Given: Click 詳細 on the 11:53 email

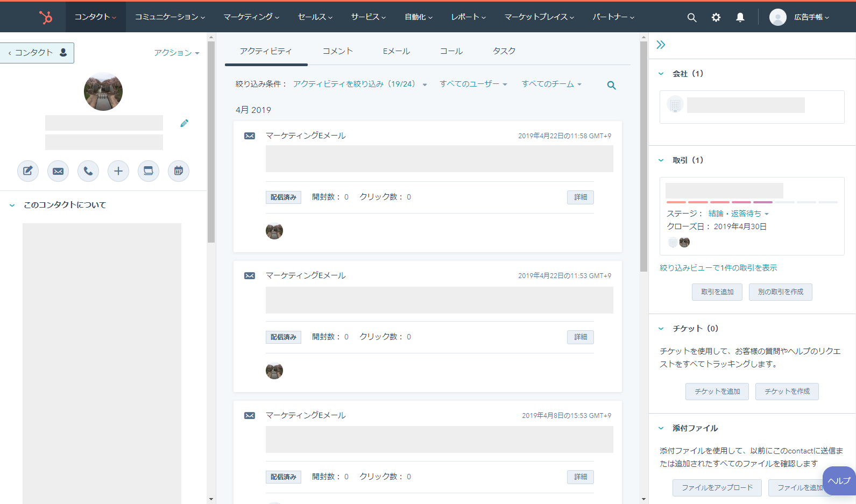Looking at the screenshot, I should 581,337.
